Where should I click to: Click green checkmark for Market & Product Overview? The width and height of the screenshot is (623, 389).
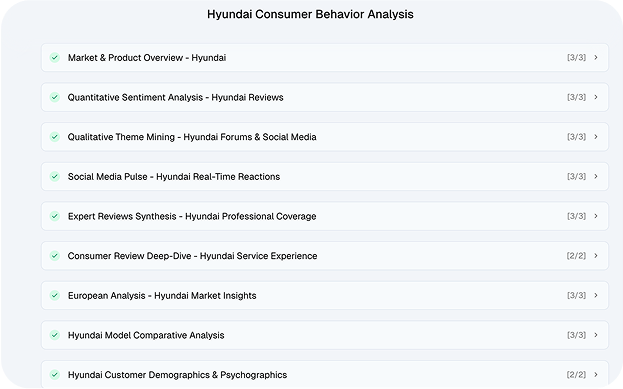(x=55, y=58)
